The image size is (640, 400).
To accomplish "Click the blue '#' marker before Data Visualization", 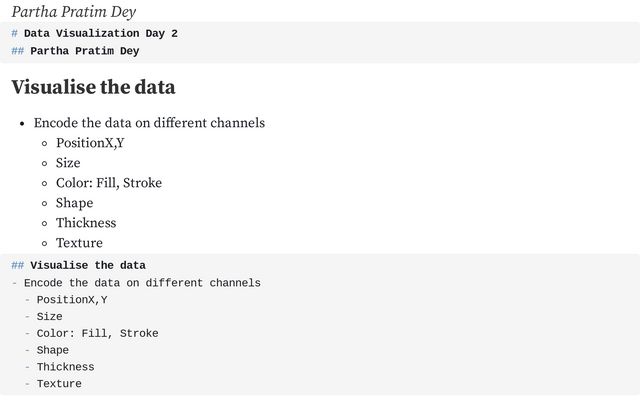I will [x=14, y=33].
